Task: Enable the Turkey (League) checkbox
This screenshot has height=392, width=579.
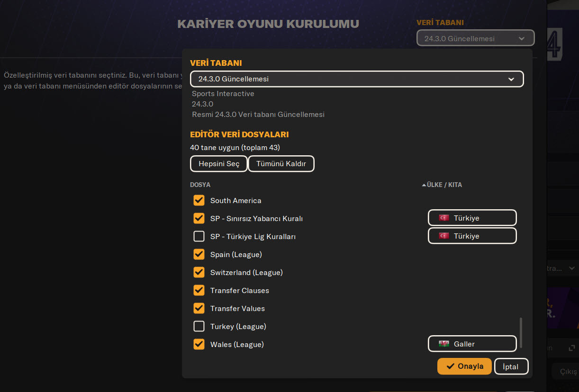Action: tap(199, 326)
